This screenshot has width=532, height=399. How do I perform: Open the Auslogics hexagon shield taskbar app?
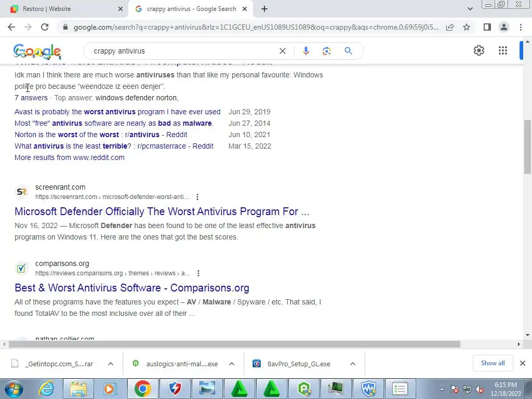[304, 389]
